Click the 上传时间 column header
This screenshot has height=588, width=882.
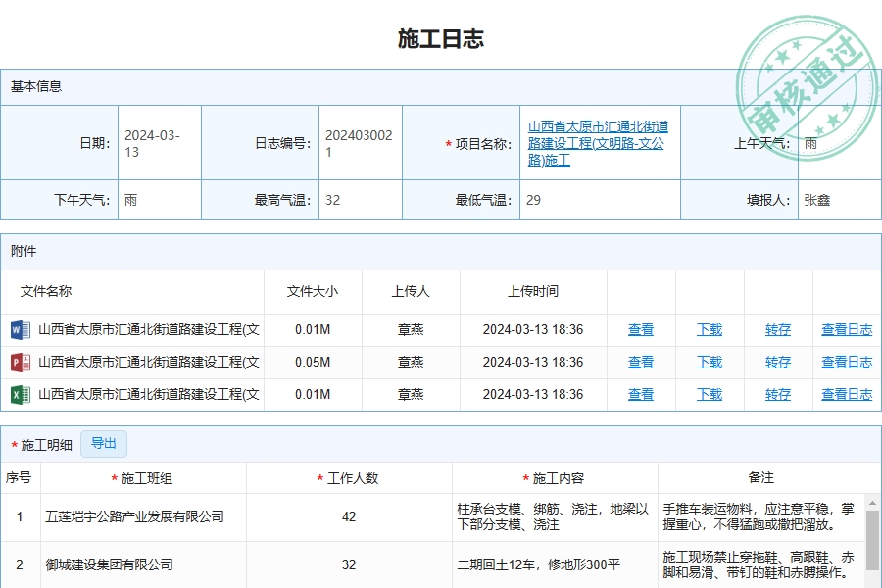click(531, 291)
